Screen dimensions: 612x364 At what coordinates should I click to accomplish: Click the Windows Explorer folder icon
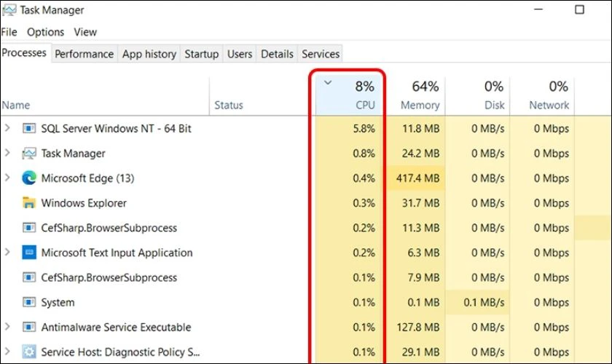[x=29, y=203]
